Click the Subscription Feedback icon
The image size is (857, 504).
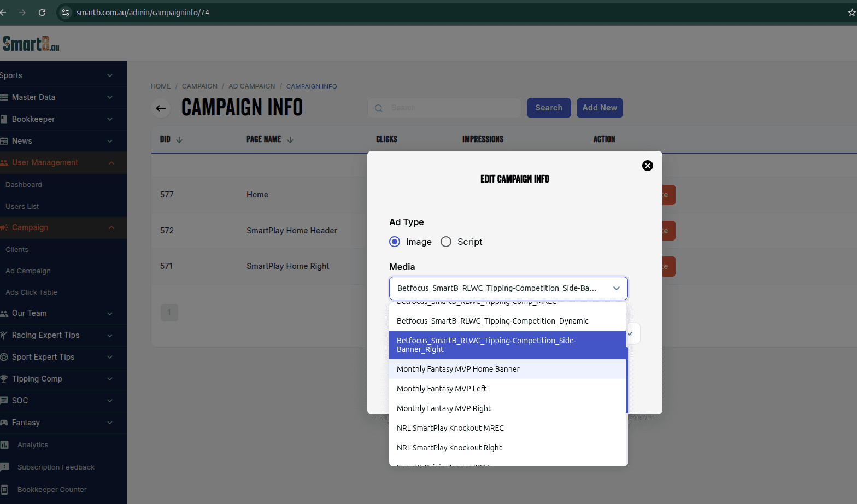[x=4, y=467]
